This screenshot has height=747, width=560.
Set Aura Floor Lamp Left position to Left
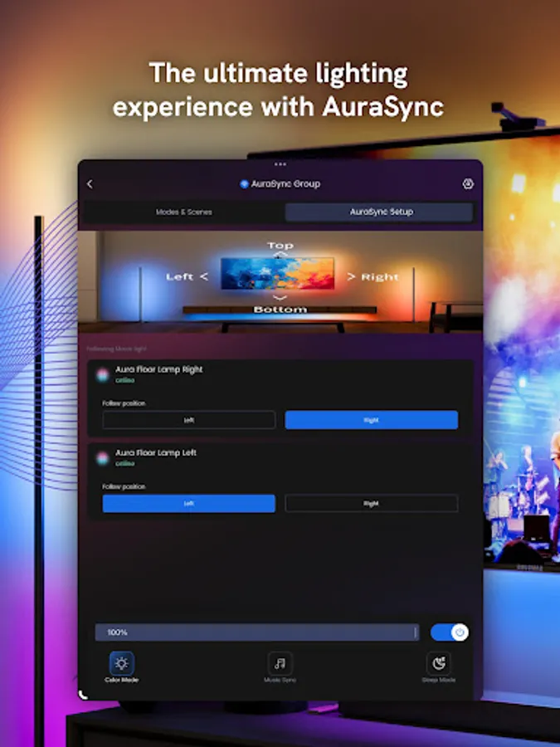pyautogui.click(x=188, y=504)
